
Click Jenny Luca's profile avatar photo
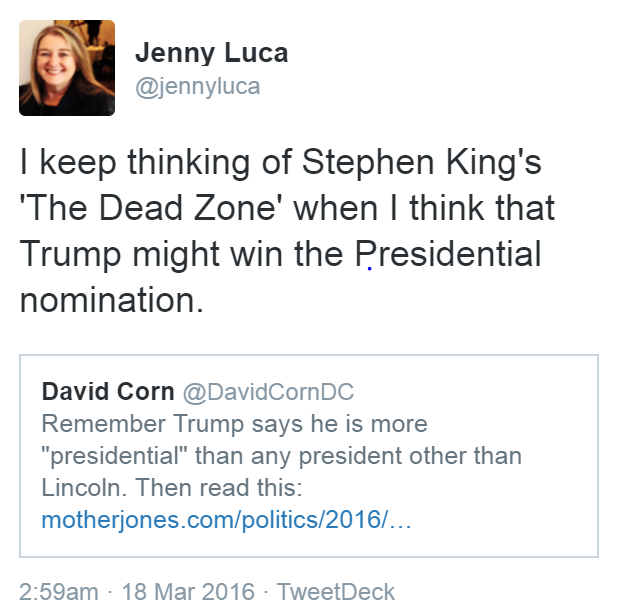67,68
